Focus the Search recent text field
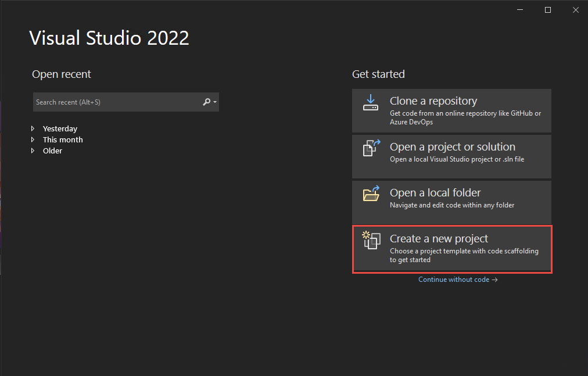Screen dimensions: 588x376 (116, 102)
